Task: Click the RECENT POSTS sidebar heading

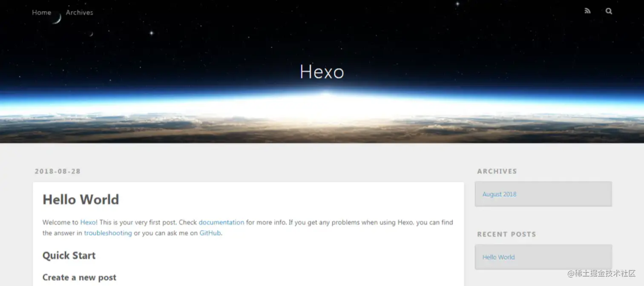Action: 506,234
